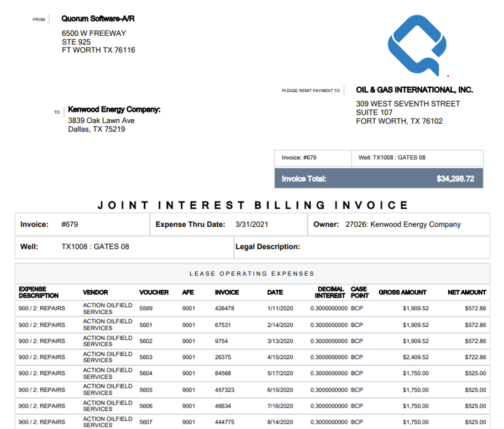The height and width of the screenshot is (429, 504).
Task: Click the blue Quorum logo
Action: point(417,45)
